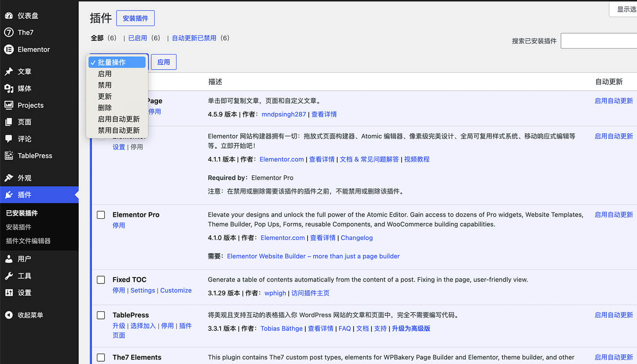
Task: Click TablePress 支持 link
Action: pyautogui.click(x=380, y=329)
